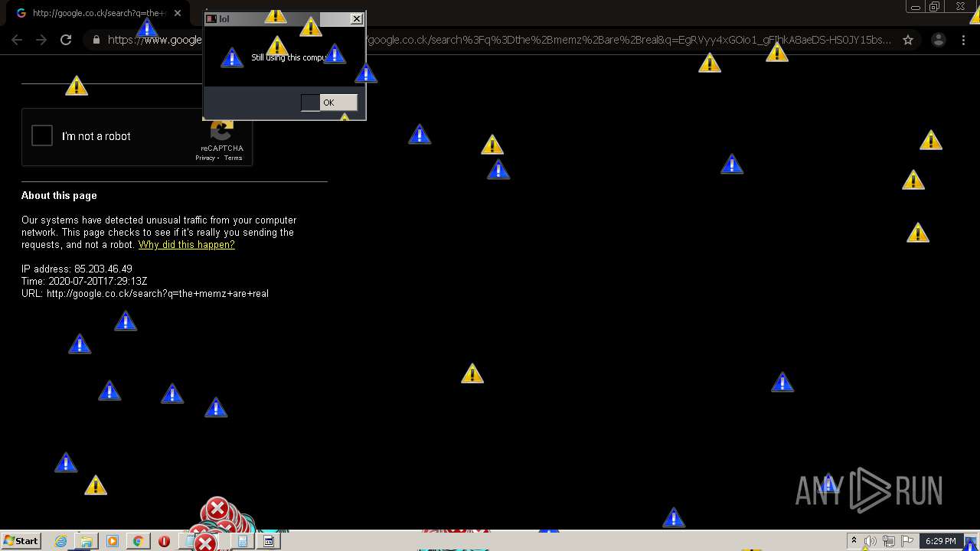Image resolution: width=980 pixels, height=551 pixels.
Task: Open Windows Media Player taskbar icon
Action: pos(112,541)
